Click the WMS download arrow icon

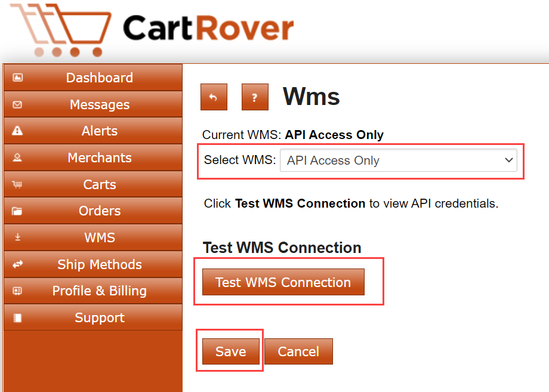click(17, 237)
